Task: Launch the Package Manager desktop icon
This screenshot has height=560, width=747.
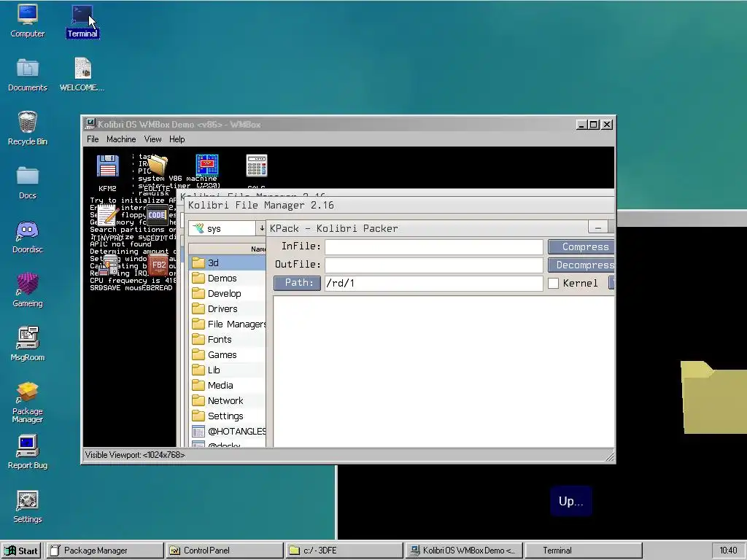Action: coord(28,402)
